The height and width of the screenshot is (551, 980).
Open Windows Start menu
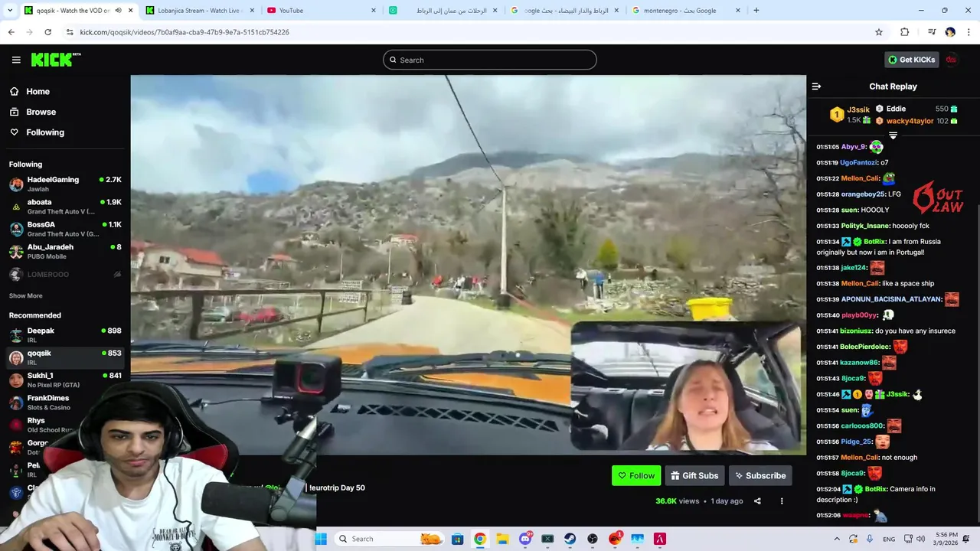point(321,539)
